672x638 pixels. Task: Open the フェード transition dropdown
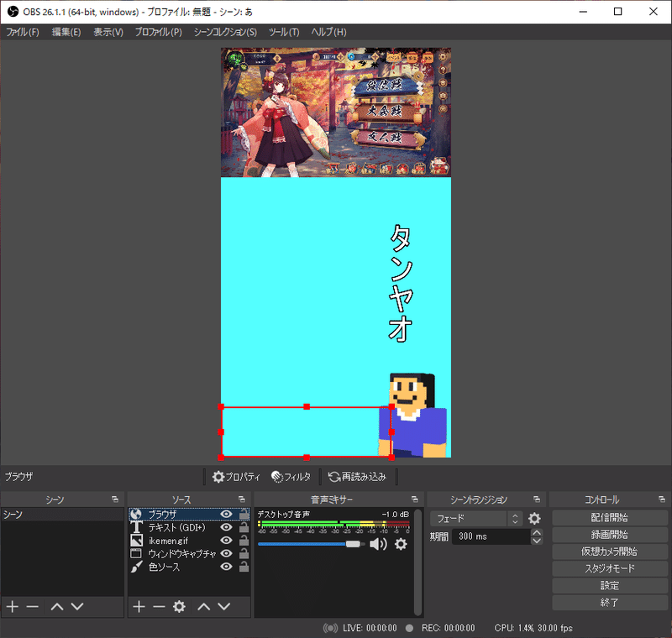click(x=476, y=519)
